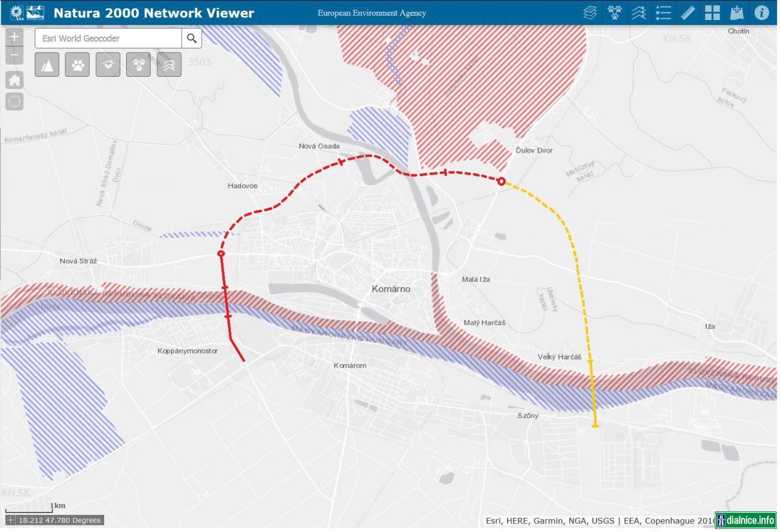Screen dimensions: 780x532
Task: Show the map legend list
Action: [x=664, y=12]
